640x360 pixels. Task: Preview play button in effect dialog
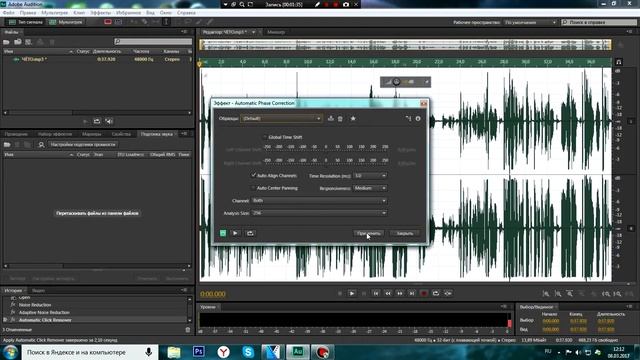[x=235, y=233]
